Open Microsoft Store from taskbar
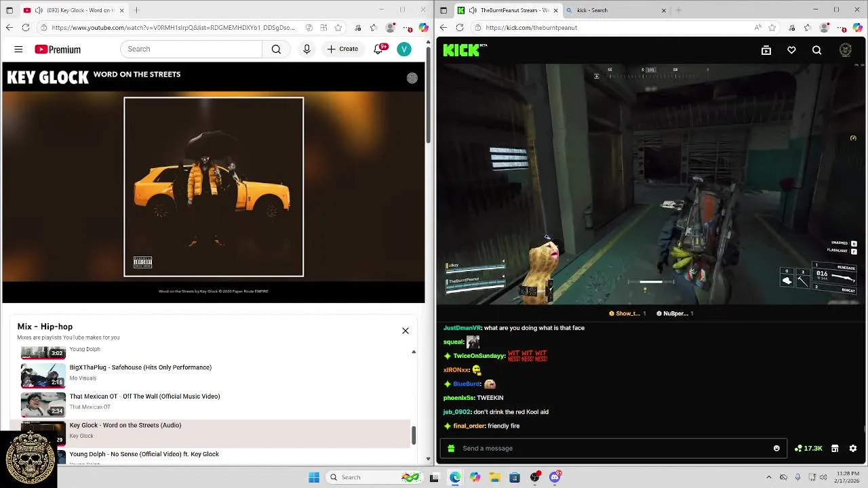The image size is (868, 488). (515, 477)
